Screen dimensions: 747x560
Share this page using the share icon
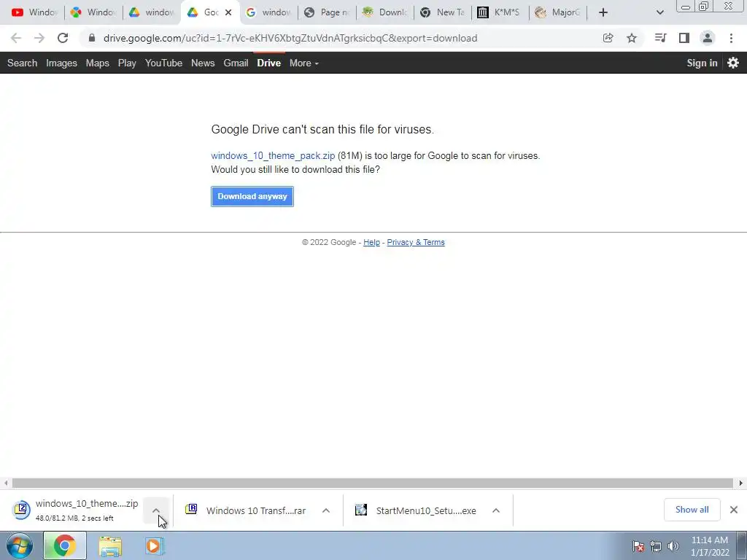608,38
